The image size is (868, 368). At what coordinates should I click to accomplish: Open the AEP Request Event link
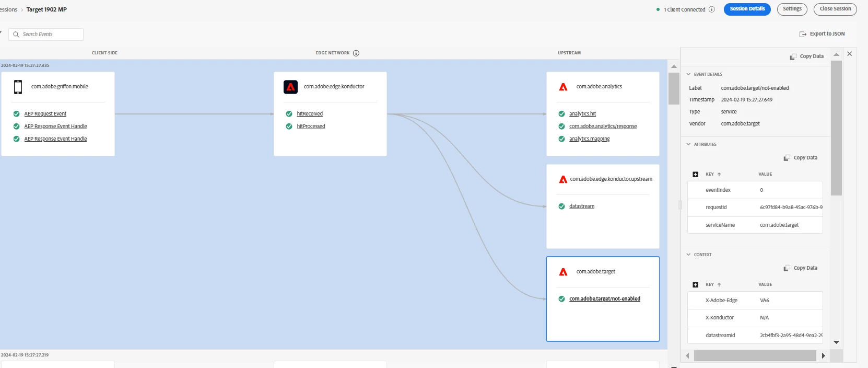[x=45, y=114]
